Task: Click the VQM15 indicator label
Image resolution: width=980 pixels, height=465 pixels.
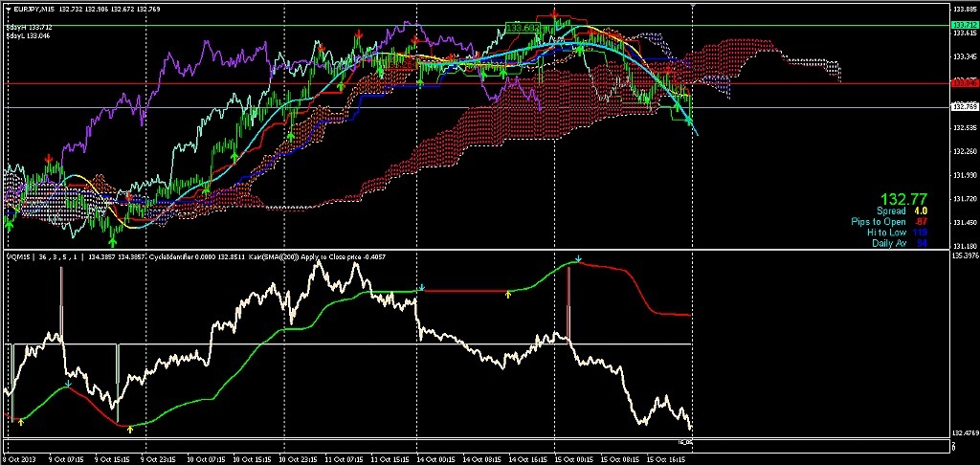Action: coord(16,256)
